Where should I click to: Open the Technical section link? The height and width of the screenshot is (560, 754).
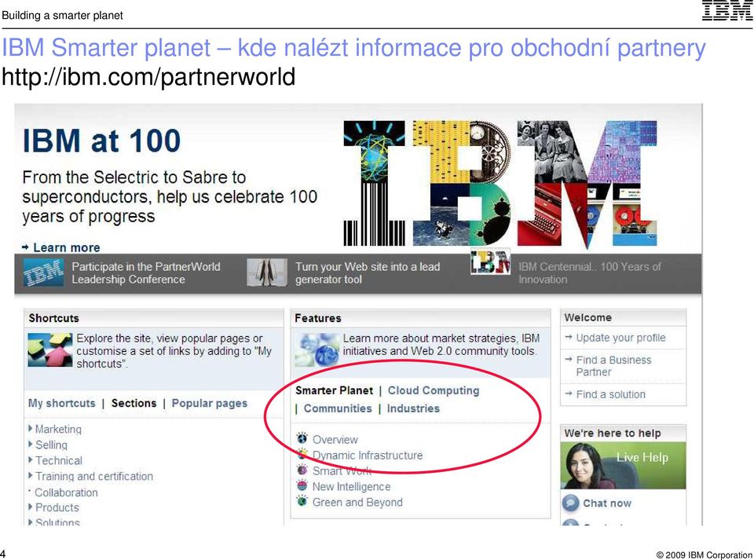[x=59, y=461]
